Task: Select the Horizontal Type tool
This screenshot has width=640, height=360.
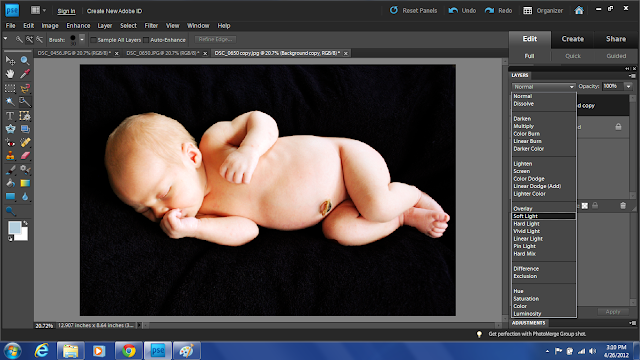Action: coord(10,116)
